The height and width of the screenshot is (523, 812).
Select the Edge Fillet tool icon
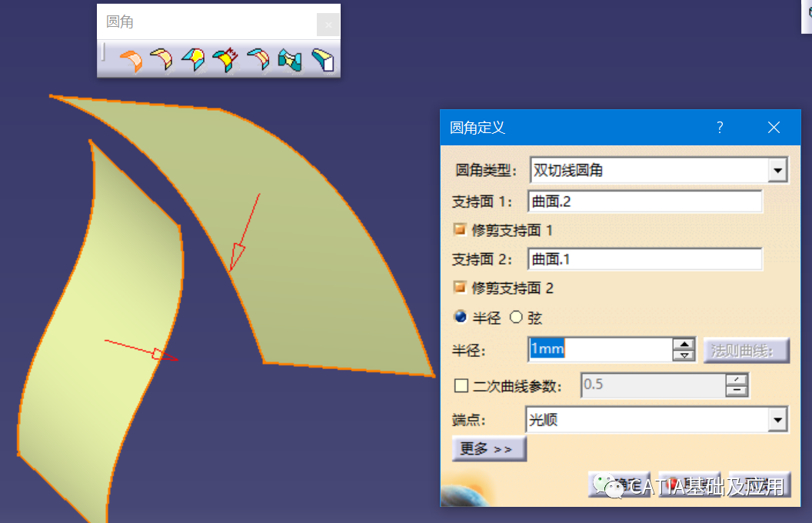pyautogui.click(x=162, y=59)
